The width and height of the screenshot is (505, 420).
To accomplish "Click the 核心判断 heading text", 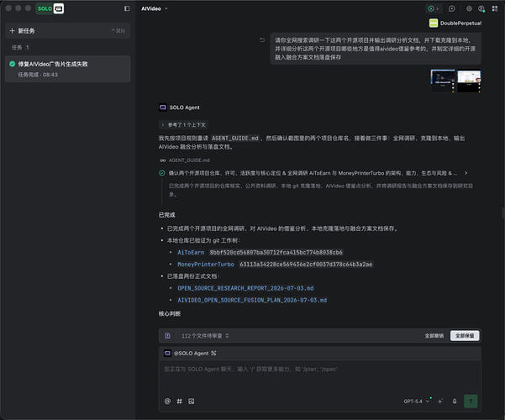I will click(x=170, y=313).
